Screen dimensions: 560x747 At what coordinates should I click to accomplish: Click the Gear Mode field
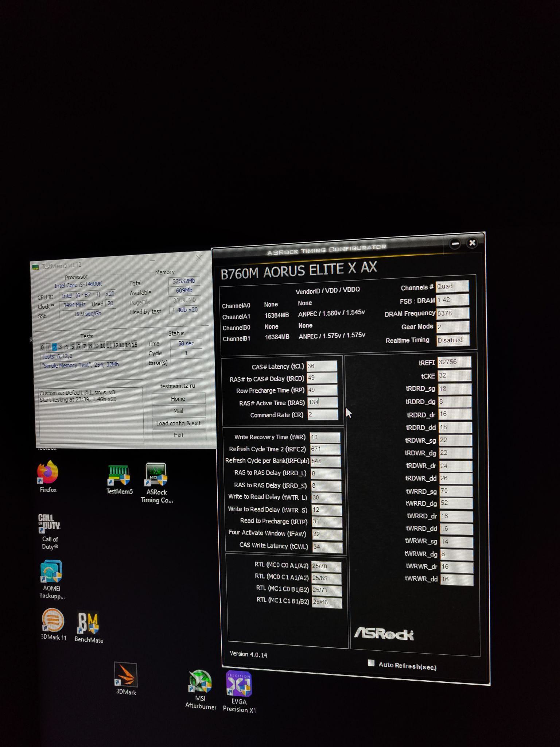453,327
